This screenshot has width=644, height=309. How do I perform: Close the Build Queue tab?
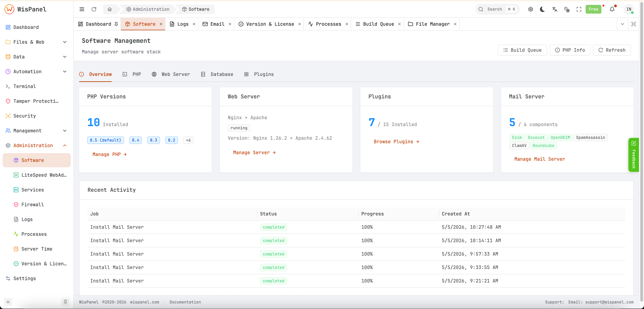coord(399,24)
